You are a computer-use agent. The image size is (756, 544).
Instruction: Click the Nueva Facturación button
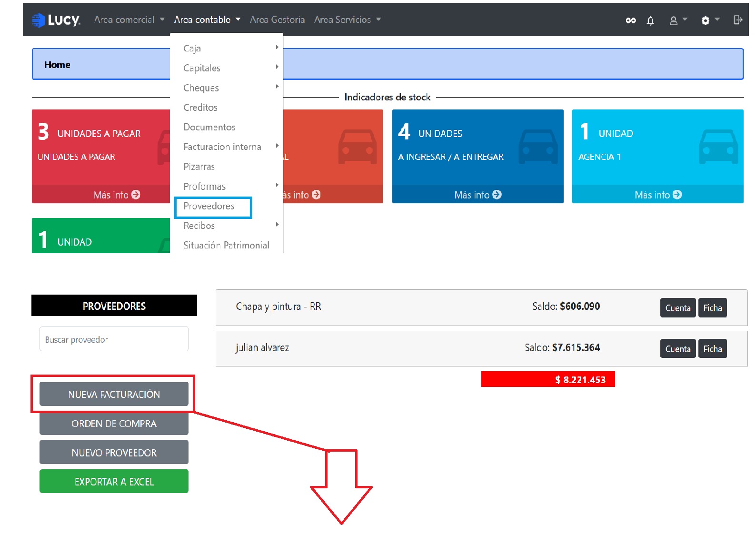[x=114, y=394]
